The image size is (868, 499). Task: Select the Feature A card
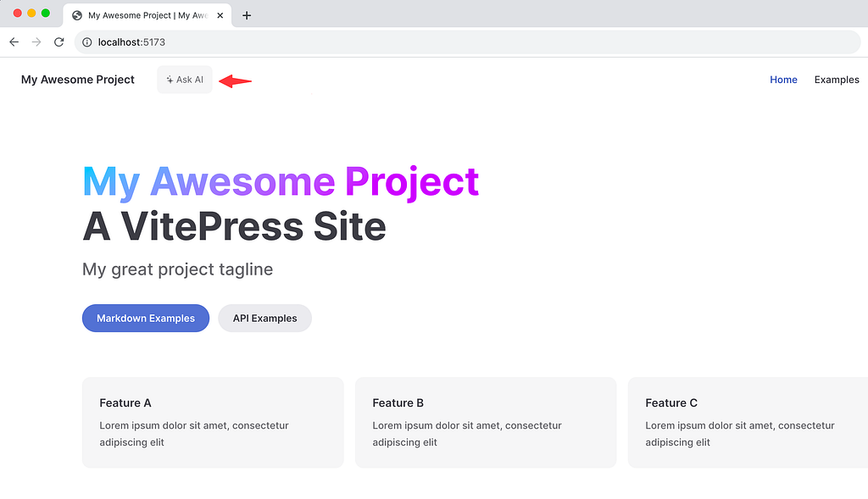click(x=213, y=423)
